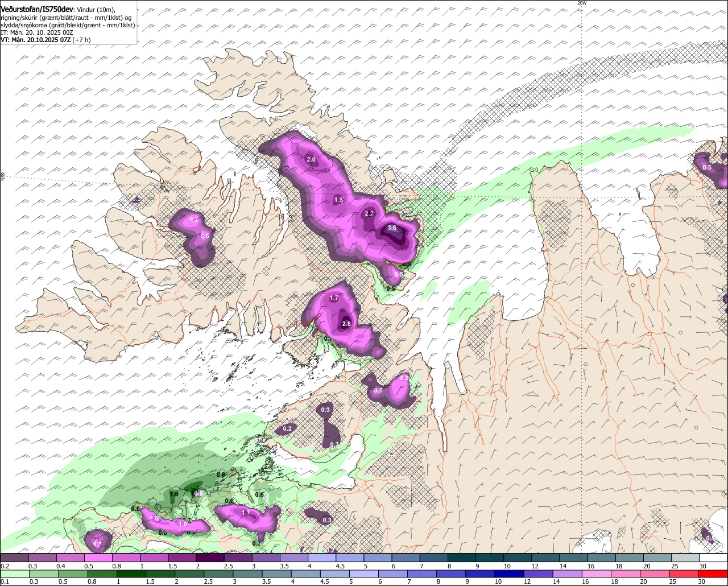
Task: Select teal 10 swatch in snow legend
Action: click(x=518, y=558)
